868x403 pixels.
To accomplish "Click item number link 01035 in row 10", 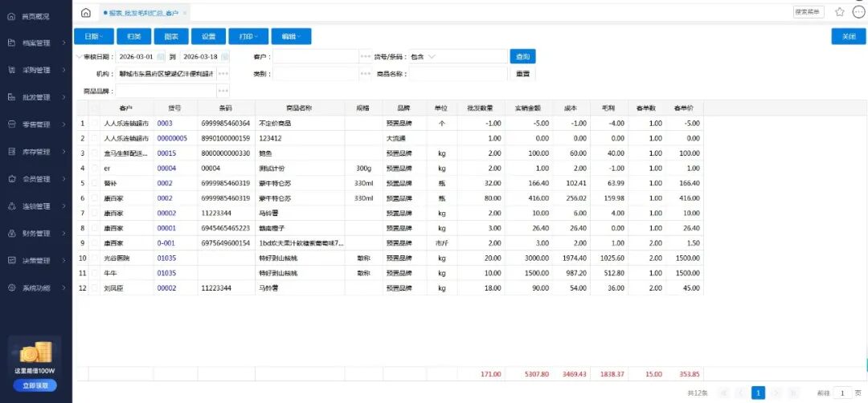I will click(x=166, y=258).
